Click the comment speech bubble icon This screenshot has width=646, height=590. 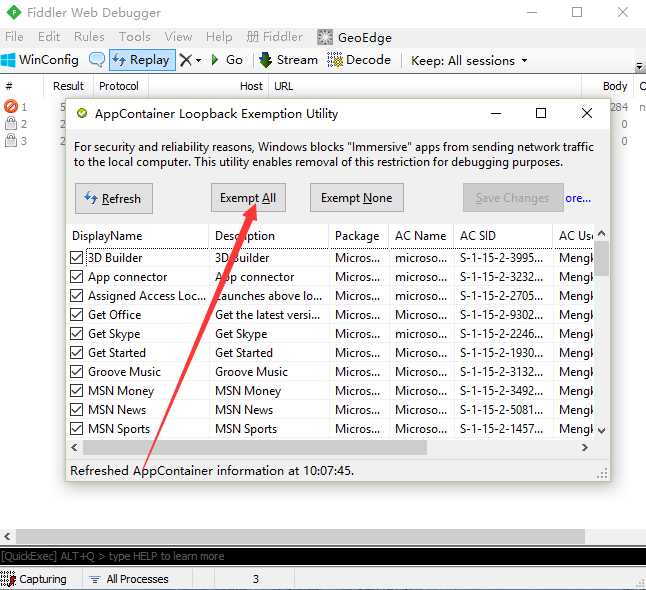(x=96, y=60)
